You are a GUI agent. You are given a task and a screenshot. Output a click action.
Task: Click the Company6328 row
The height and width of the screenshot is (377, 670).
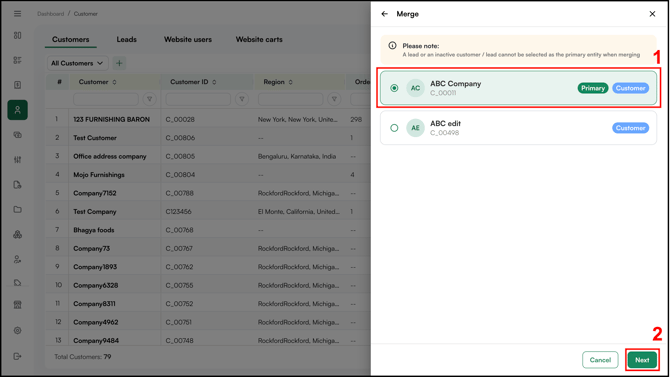[208, 285]
